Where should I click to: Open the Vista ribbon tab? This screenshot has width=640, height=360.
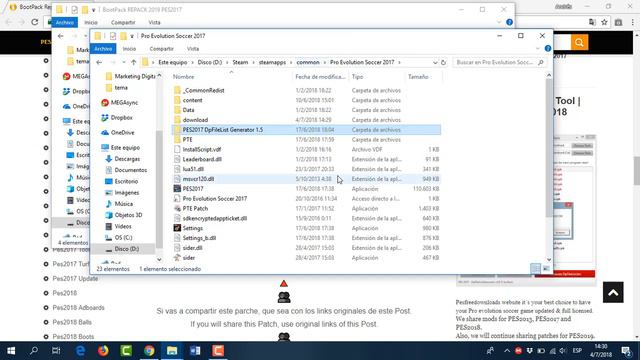coord(193,49)
